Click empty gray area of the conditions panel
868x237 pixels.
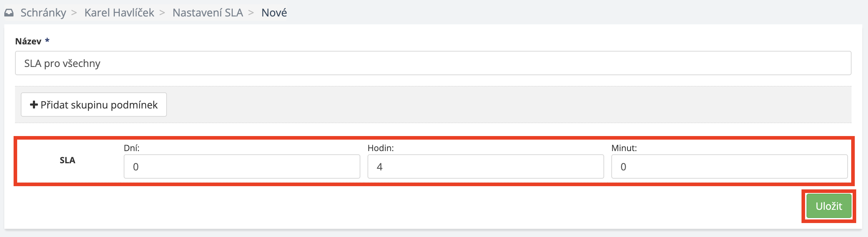pos(500,105)
